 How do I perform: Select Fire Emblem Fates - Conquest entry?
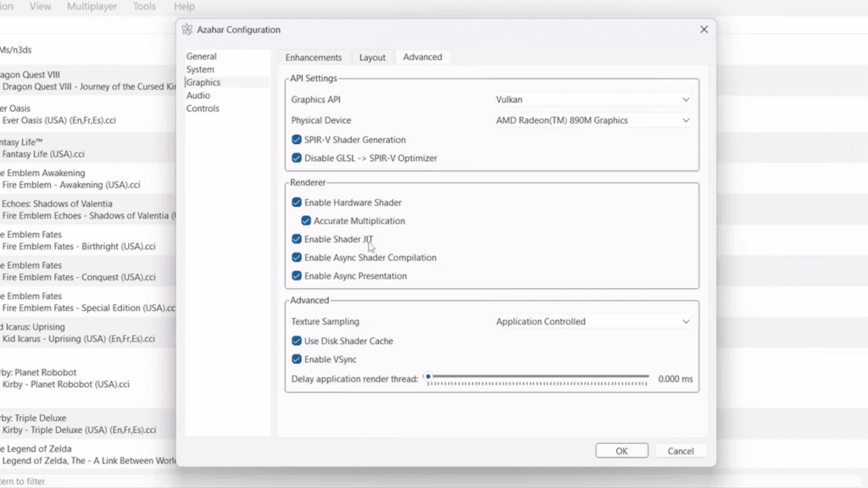88,271
